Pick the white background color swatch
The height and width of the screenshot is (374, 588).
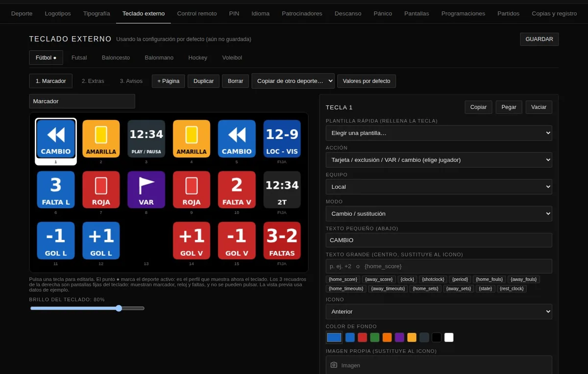click(449, 337)
